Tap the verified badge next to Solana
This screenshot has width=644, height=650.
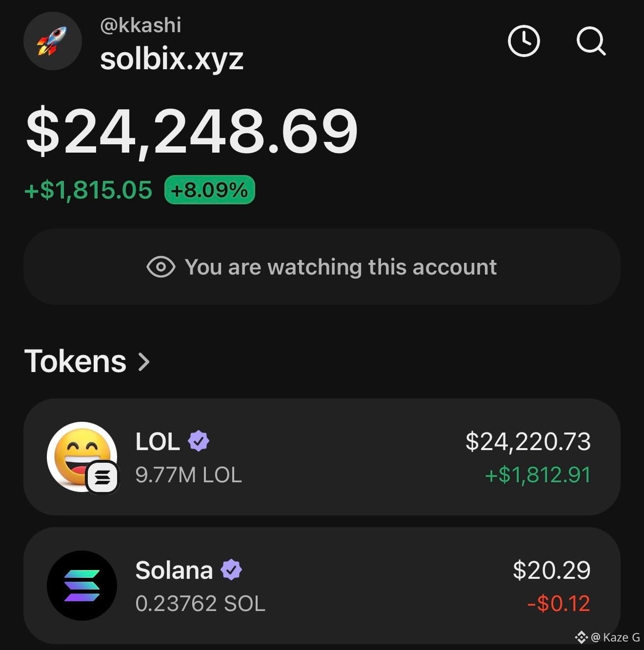(231, 570)
